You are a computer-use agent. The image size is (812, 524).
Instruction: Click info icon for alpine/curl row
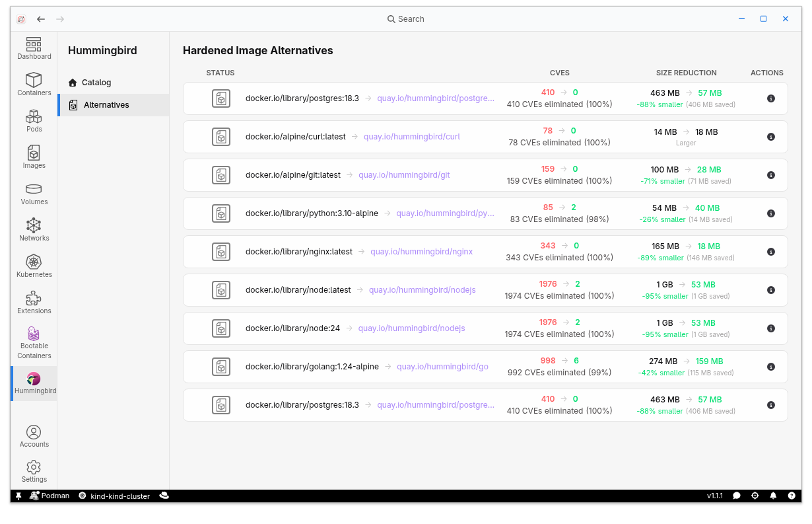click(x=770, y=137)
